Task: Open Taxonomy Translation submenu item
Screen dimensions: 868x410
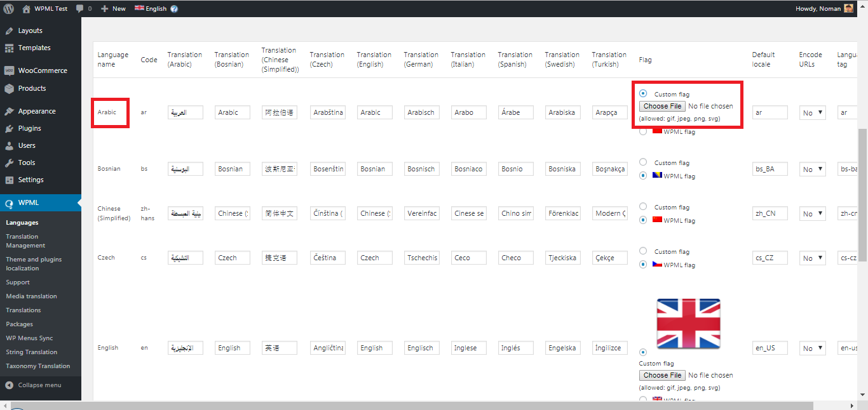Action: coord(37,366)
